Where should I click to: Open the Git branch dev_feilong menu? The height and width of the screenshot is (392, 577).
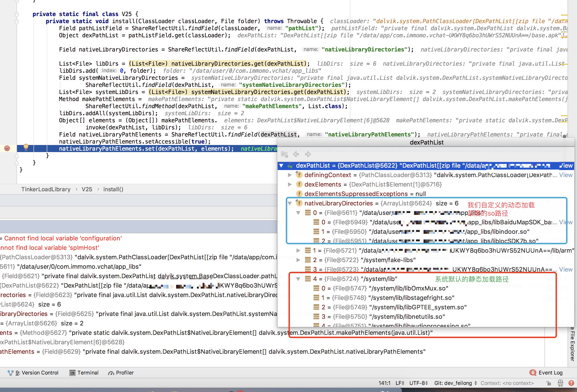coord(456,383)
